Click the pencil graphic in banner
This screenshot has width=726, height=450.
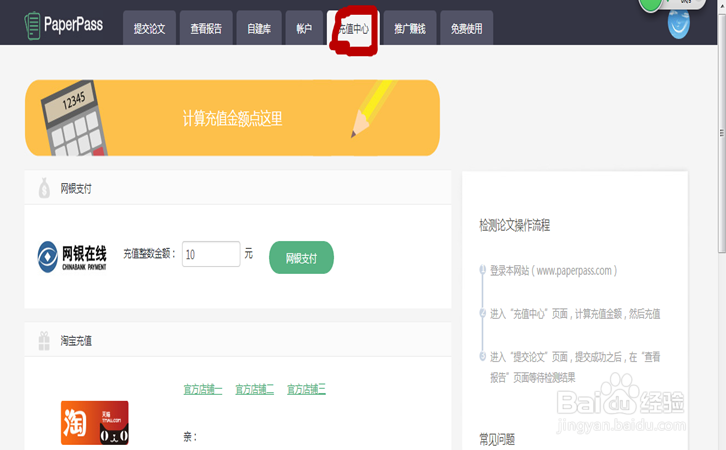pyautogui.click(x=373, y=109)
